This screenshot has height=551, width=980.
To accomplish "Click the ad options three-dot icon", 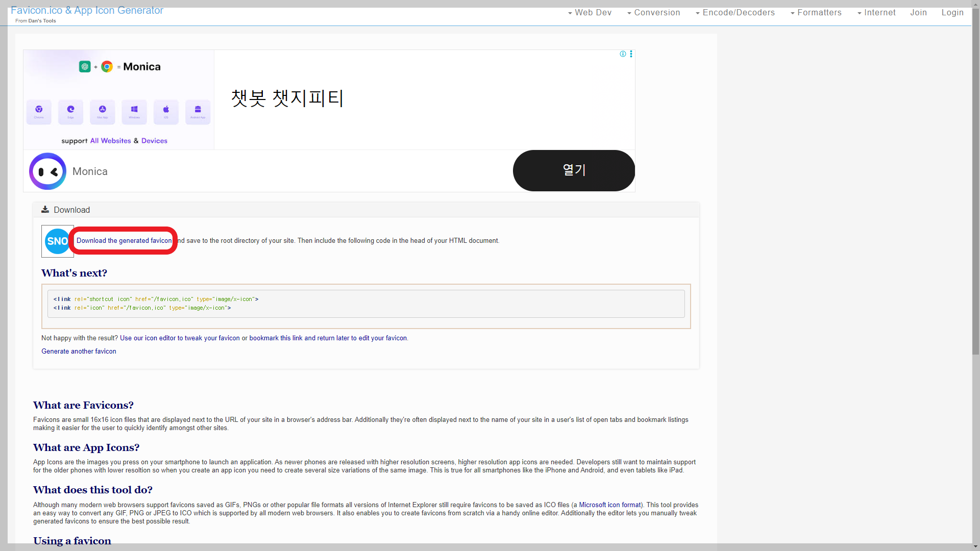I will point(631,54).
